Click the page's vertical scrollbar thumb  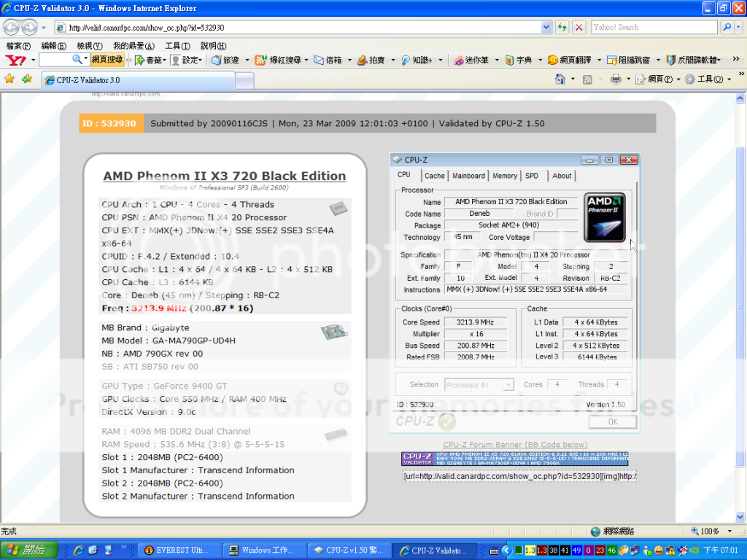pyautogui.click(x=740, y=307)
